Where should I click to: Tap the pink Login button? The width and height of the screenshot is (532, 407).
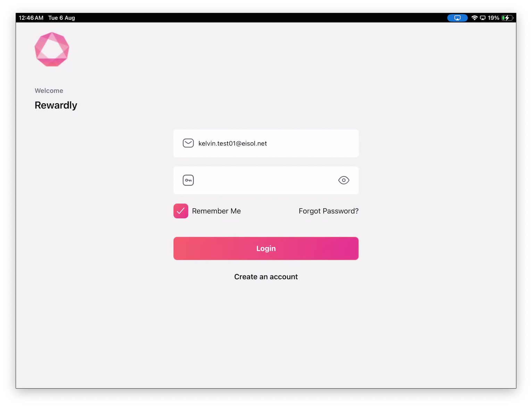[266, 248]
